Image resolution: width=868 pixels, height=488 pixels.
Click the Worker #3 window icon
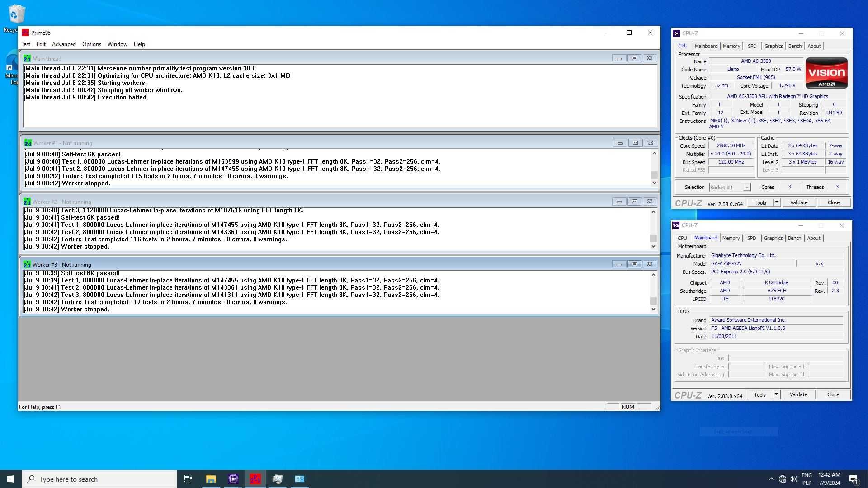[27, 264]
